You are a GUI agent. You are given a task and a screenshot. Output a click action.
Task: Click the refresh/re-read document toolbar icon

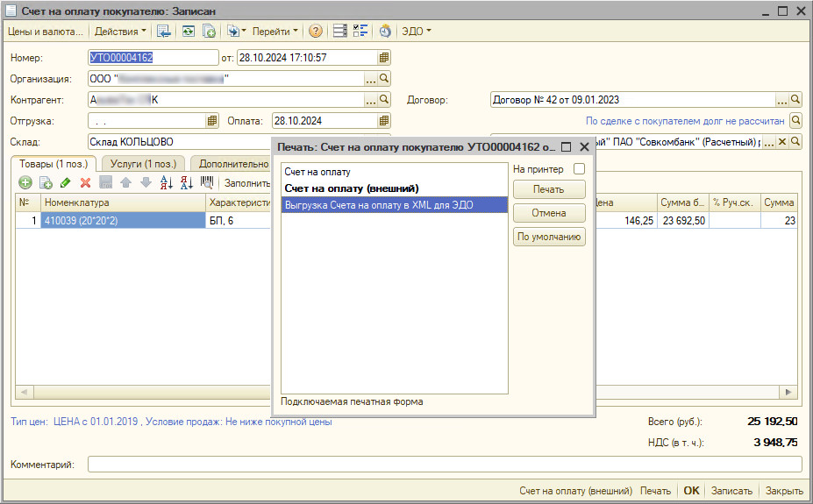(188, 31)
